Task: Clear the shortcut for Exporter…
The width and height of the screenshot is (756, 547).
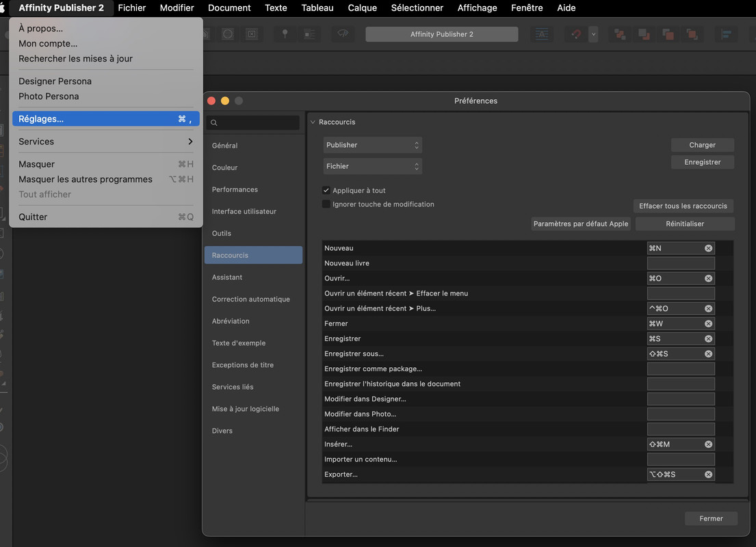Action: (x=708, y=475)
